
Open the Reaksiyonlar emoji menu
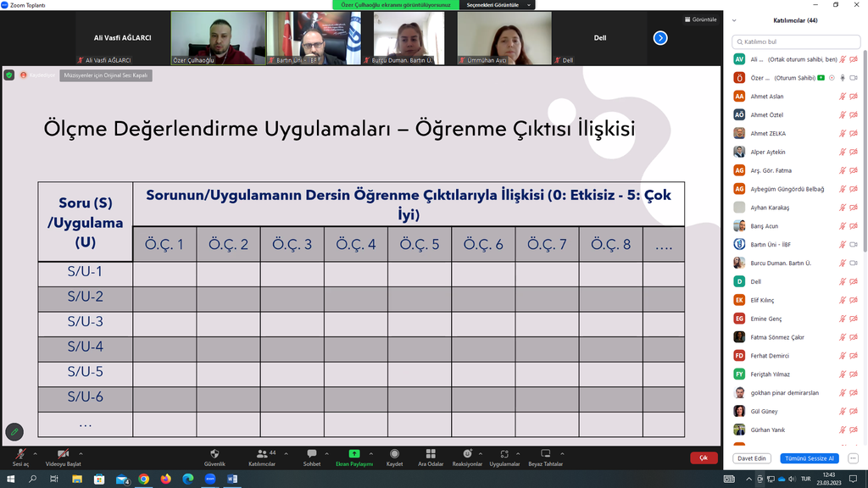(467, 454)
